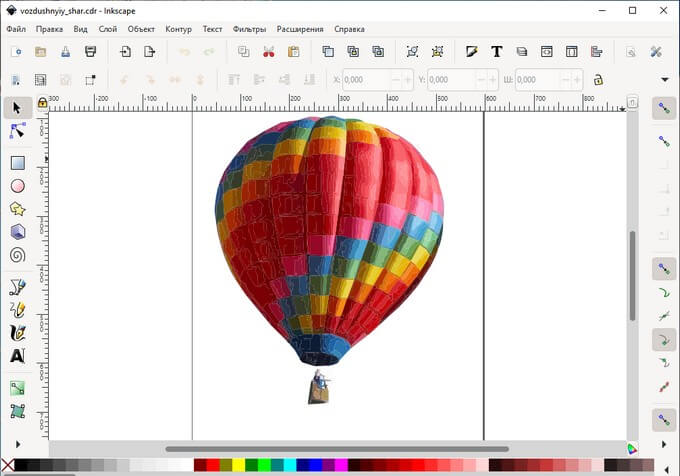The image size is (680, 476).
Task: Click the Open file folder icon
Action: coord(40,52)
